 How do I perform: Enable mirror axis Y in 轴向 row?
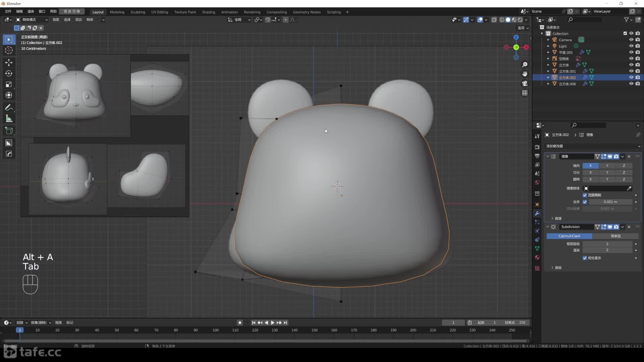[607, 166]
